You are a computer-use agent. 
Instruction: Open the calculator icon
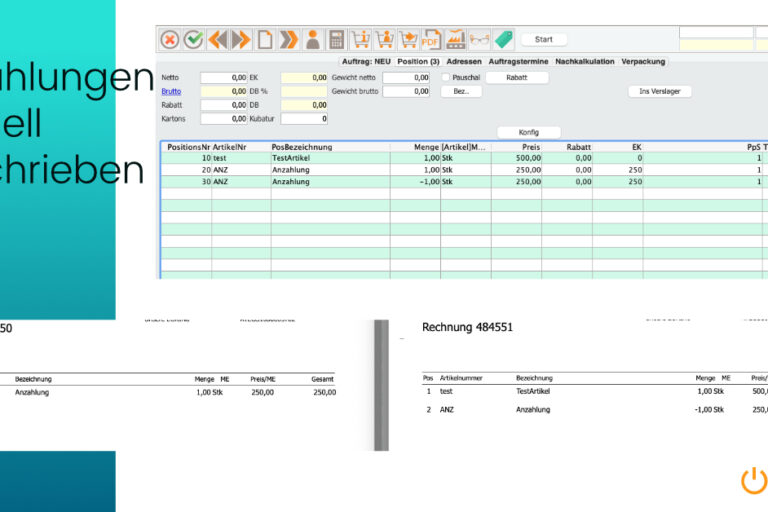click(x=336, y=40)
